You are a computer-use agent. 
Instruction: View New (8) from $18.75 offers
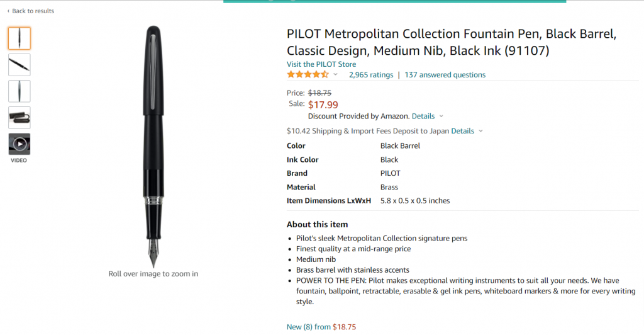[321, 327]
